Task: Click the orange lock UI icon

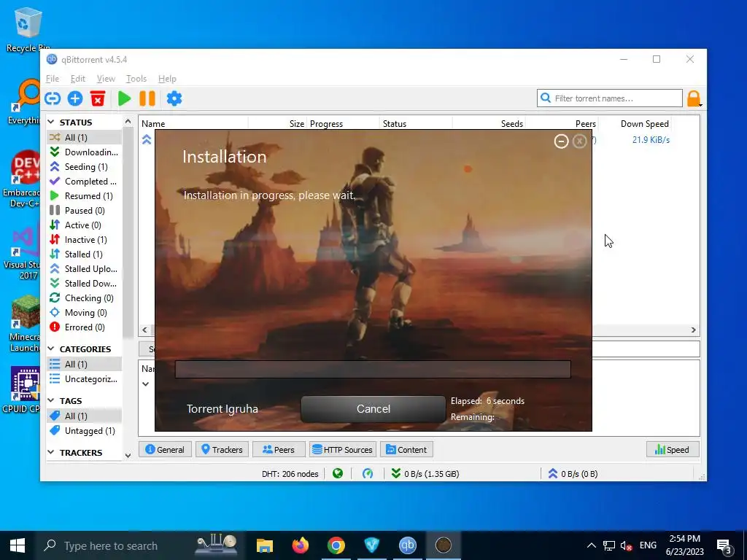Action: click(x=694, y=98)
